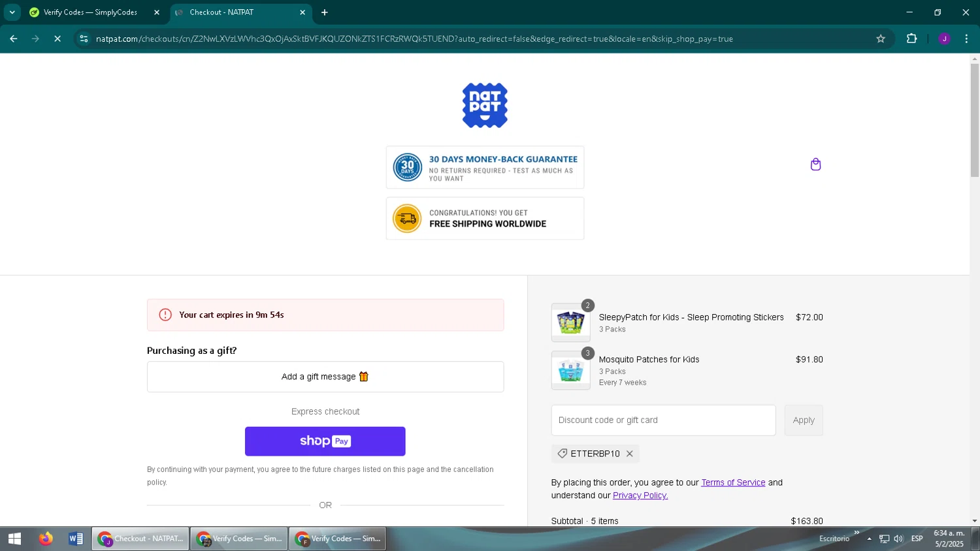
Task: Focus the Discount code or gift card field
Action: 663,420
